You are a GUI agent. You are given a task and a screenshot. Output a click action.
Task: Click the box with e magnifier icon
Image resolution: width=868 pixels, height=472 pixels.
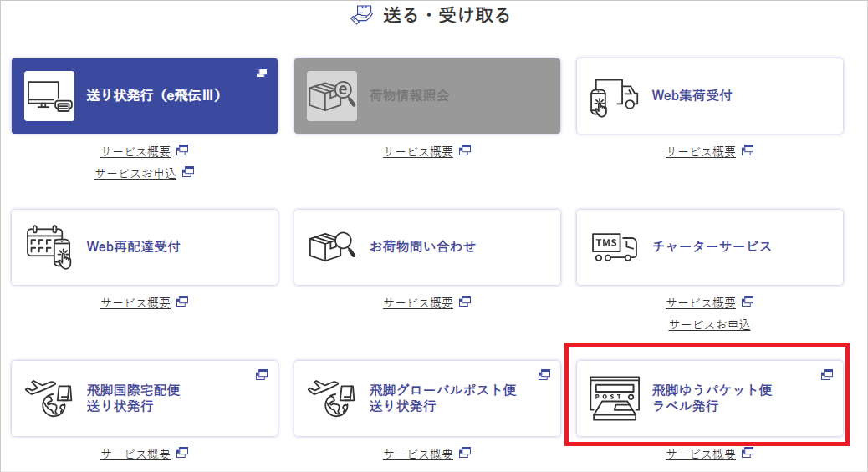[x=332, y=96]
